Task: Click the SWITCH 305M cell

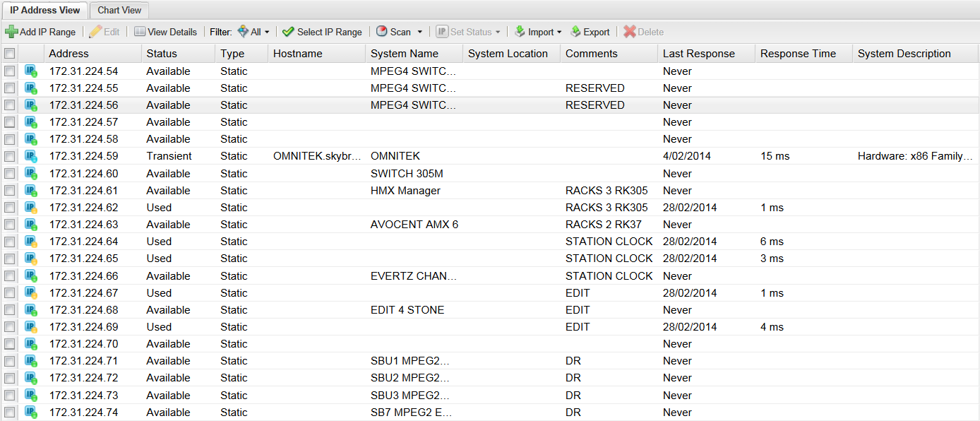Action: 407,174
